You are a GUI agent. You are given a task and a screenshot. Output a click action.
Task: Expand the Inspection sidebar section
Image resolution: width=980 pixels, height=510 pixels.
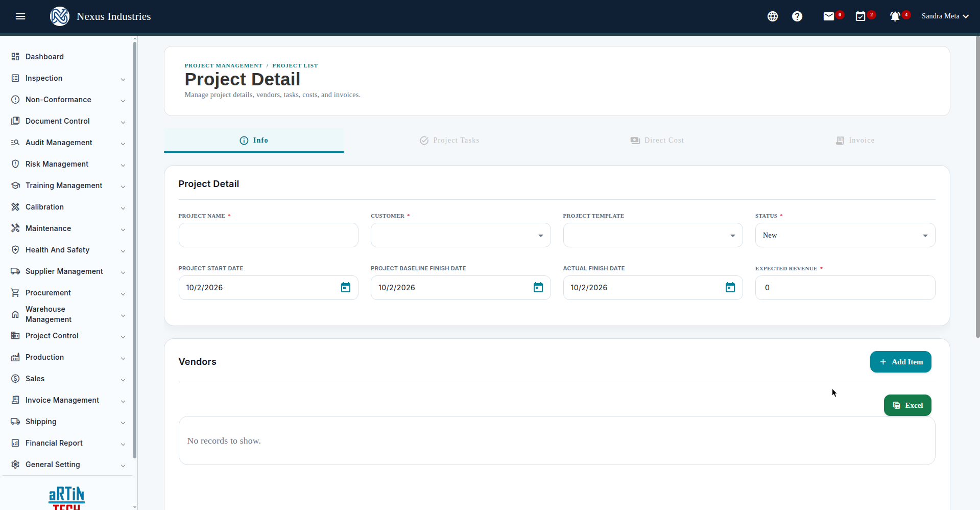tap(68, 78)
